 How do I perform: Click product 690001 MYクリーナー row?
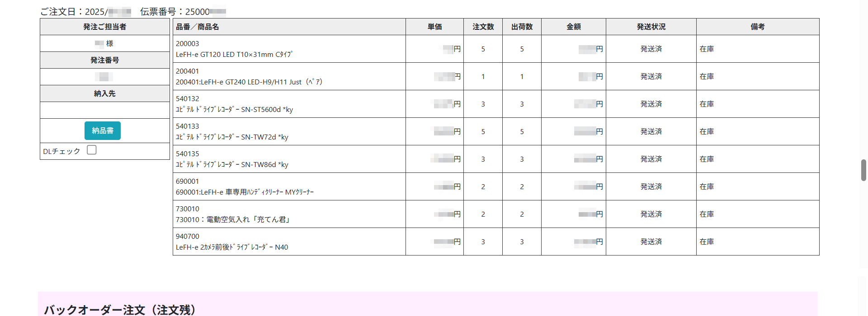496,186
